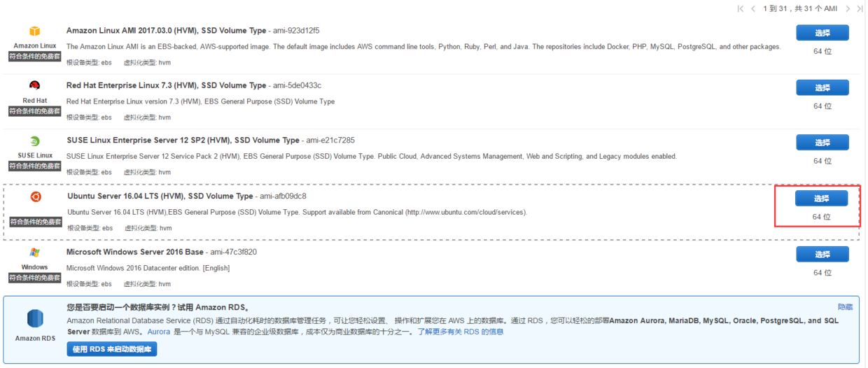Click the 'Amazon RDS' label under icon
This screenshot has width=868, height=368.
[x=35, y=339]
